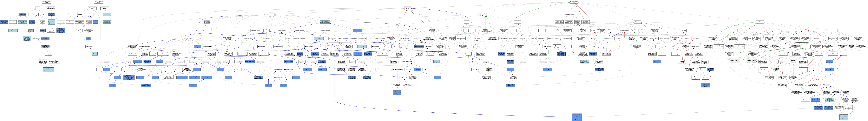Click 'membrane-bounded organelle' node under organelle
The image size is (868, 121).
click(x=80, y=22)
